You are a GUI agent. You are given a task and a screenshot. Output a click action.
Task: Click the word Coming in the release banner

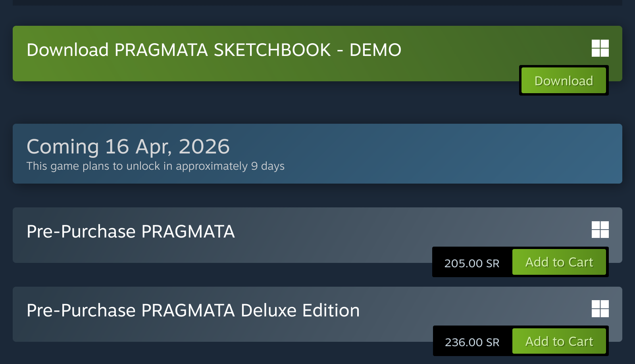coord(63,147)
